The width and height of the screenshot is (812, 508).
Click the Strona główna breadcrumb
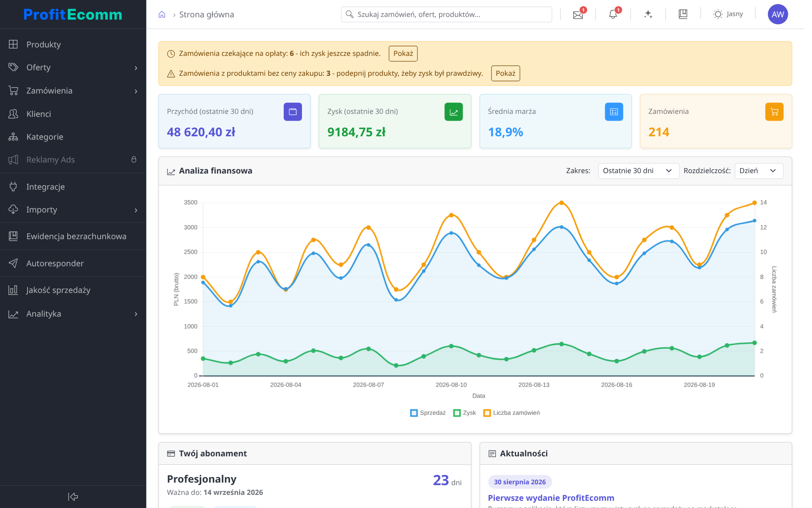pyautogui.click(x=206, y=14)
